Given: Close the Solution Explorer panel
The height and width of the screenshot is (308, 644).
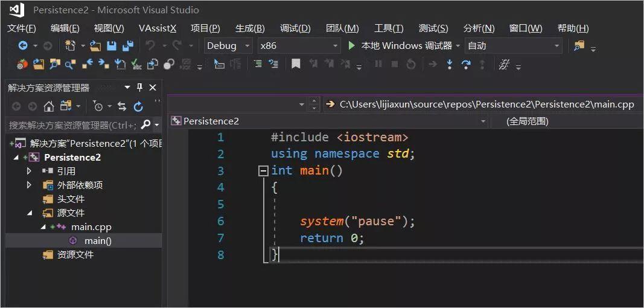Looking at the screenshot, I should [x=153, y=87].
